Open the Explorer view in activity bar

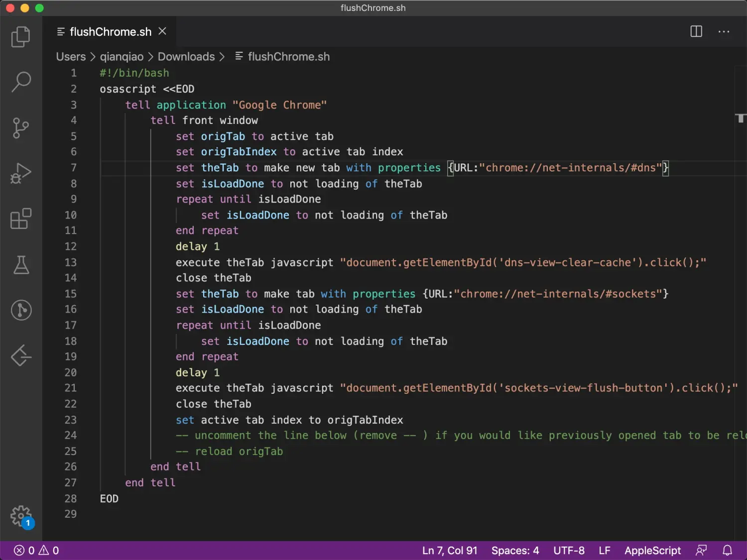(x=20, y=37)
